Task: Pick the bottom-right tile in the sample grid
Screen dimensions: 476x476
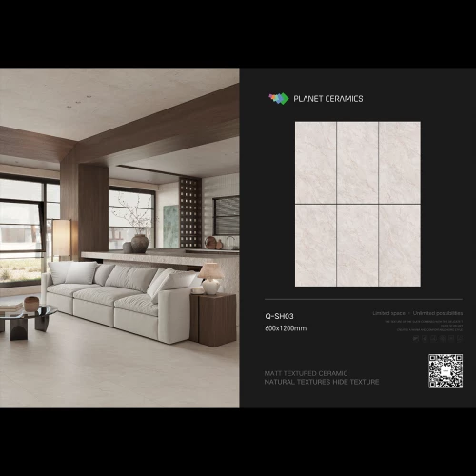Action: [x=400, y=246]
